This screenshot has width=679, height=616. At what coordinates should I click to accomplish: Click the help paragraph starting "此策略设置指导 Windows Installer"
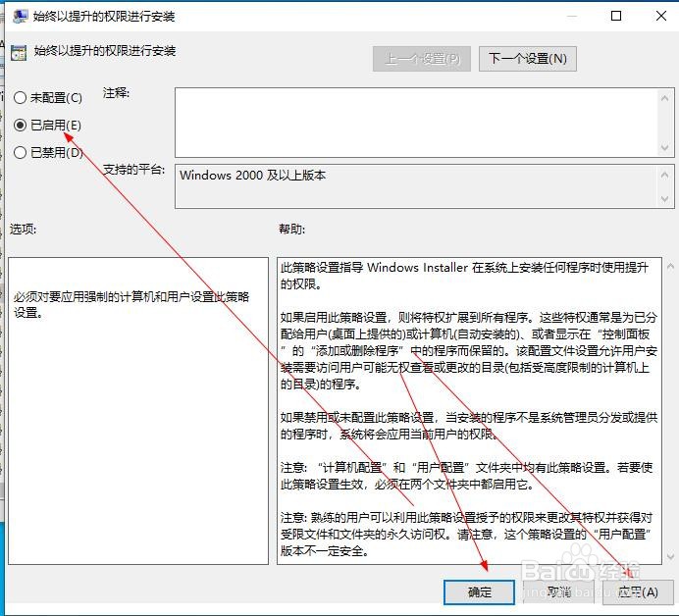click(x=464, y=276)
